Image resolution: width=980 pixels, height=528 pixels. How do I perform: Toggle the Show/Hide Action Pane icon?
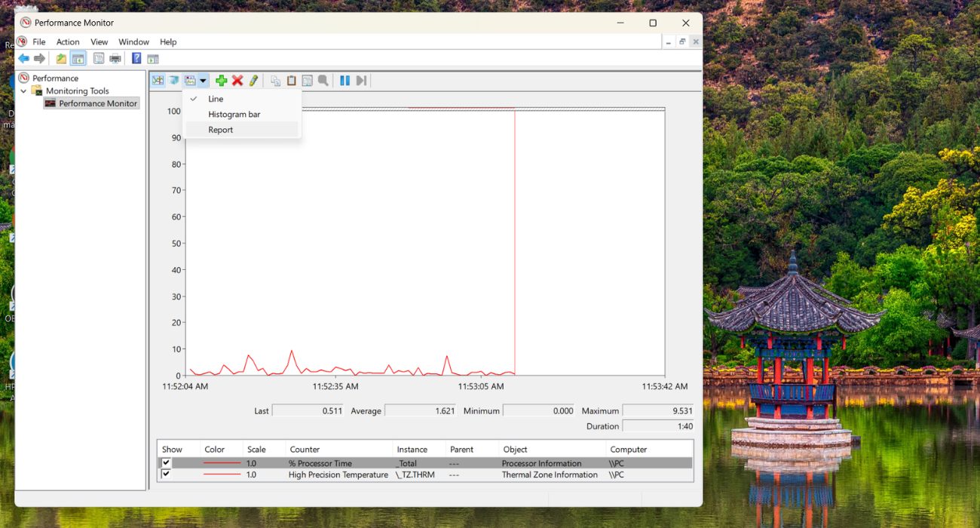pyautogui.click(x=153, y=59)
